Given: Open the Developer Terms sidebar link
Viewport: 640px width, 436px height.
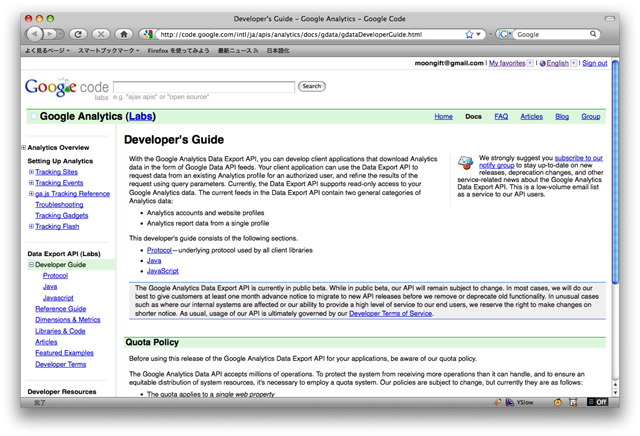Looking at the screenshot, I should [x=60, y=364].
